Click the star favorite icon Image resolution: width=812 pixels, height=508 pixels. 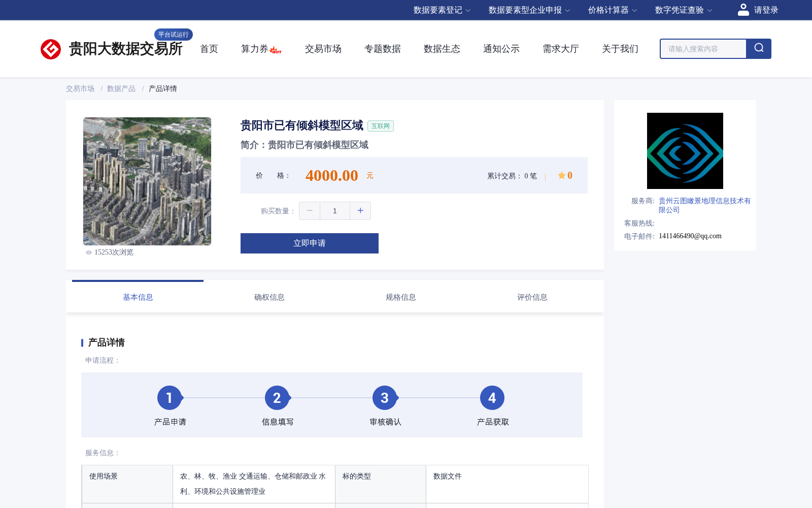[561, 175]
